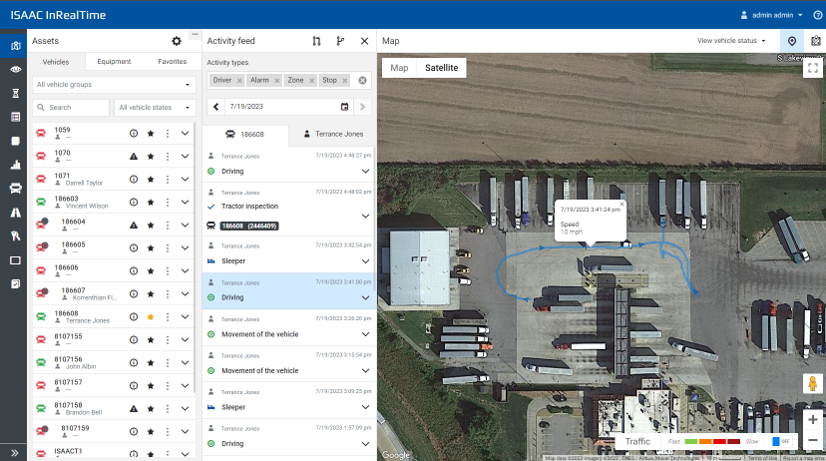Open the All vehicle states dropdown
Screen dimensions: 826x461
click(154, 107)
